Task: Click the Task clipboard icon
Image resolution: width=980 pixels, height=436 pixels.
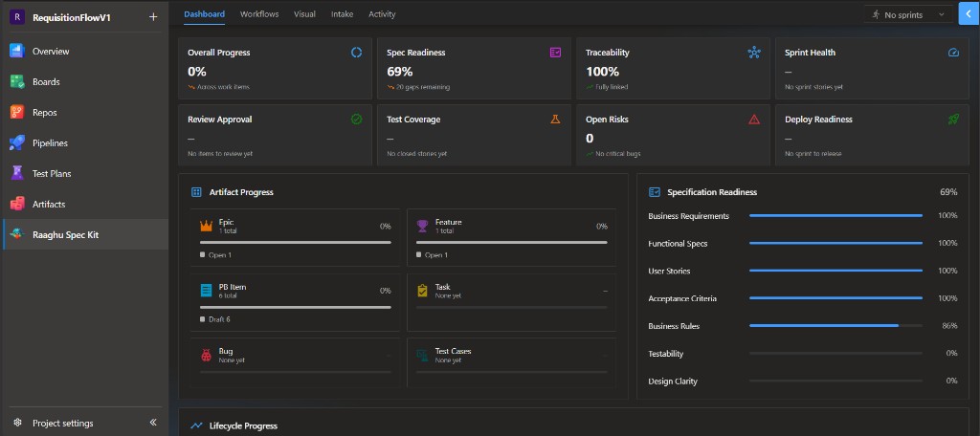Action: click(422, 291)
